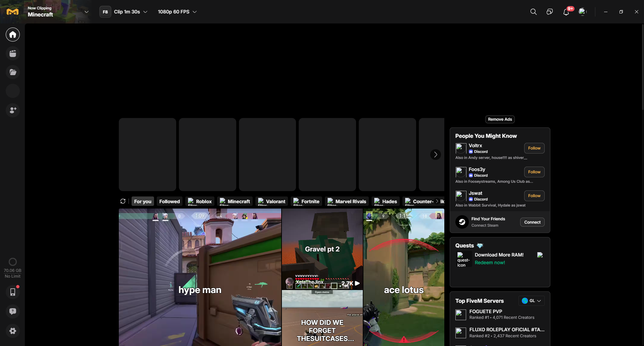Follow Voltrx
644x346 pixels.
(534, 148)
